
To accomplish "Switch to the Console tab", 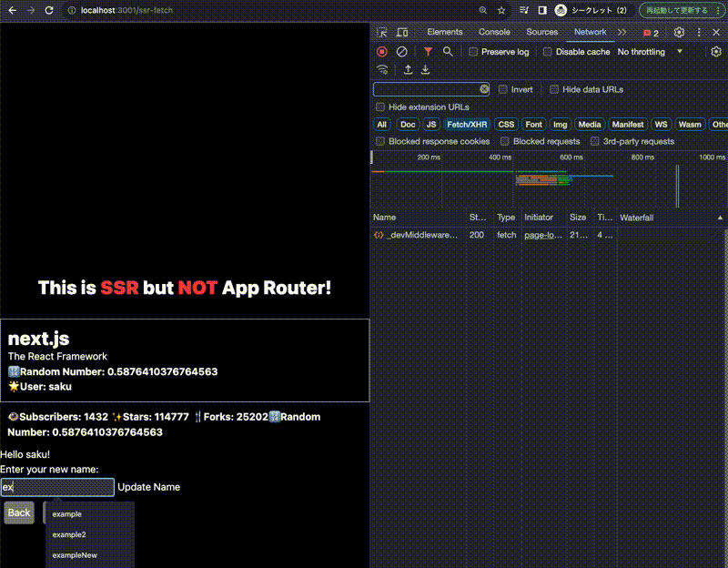I will click(494, 32).
